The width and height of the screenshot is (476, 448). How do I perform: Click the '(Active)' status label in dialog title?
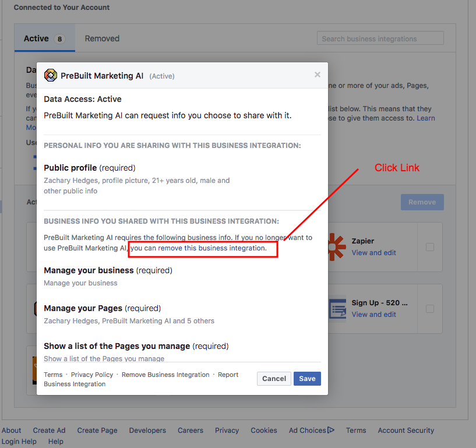tap(162, 76)
